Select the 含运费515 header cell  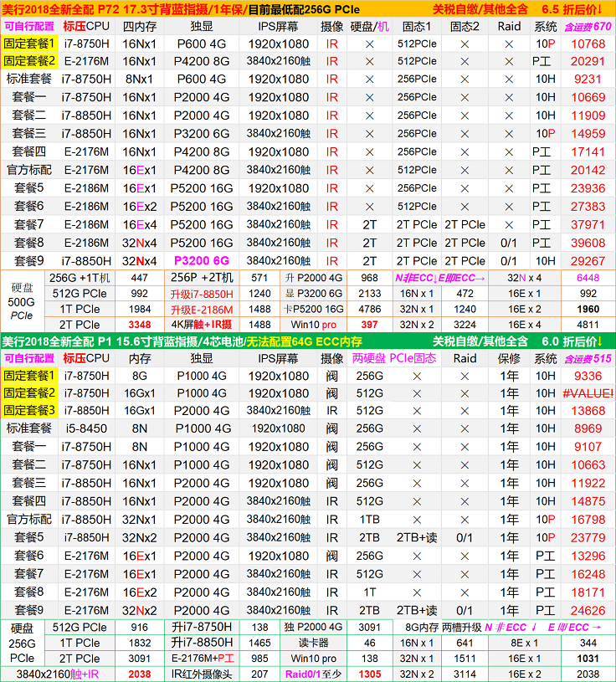click(x=588, y=358)
